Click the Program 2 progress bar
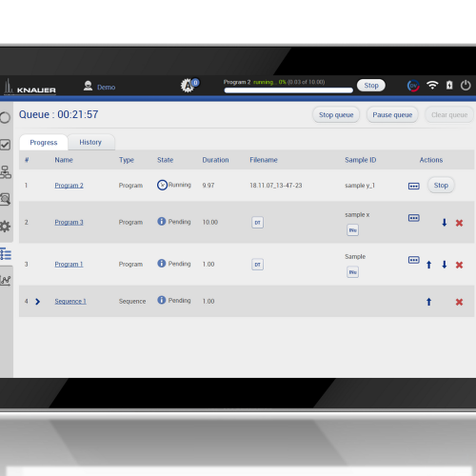This screenshot has width=476, height=476. (288, 90)
